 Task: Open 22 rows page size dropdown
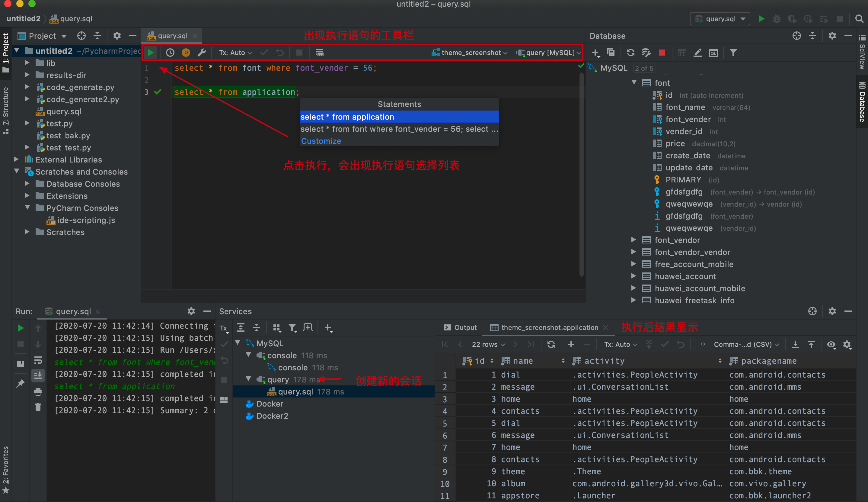pos(488,344)
